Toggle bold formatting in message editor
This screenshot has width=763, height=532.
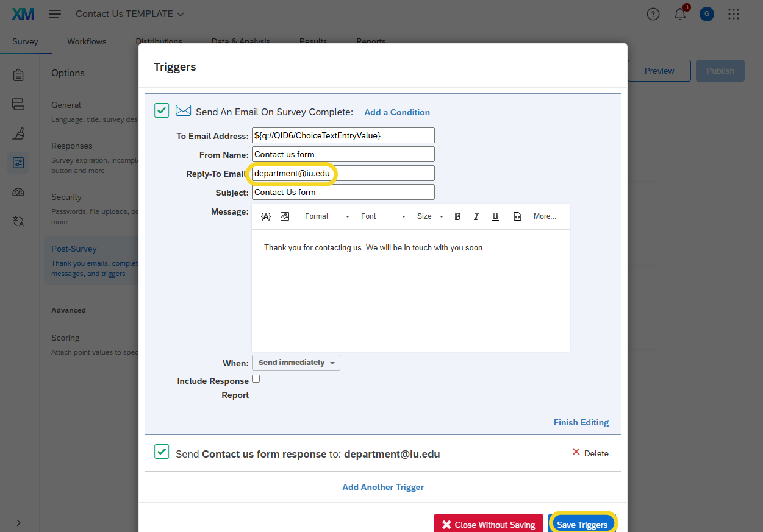[x=457, y=216]
